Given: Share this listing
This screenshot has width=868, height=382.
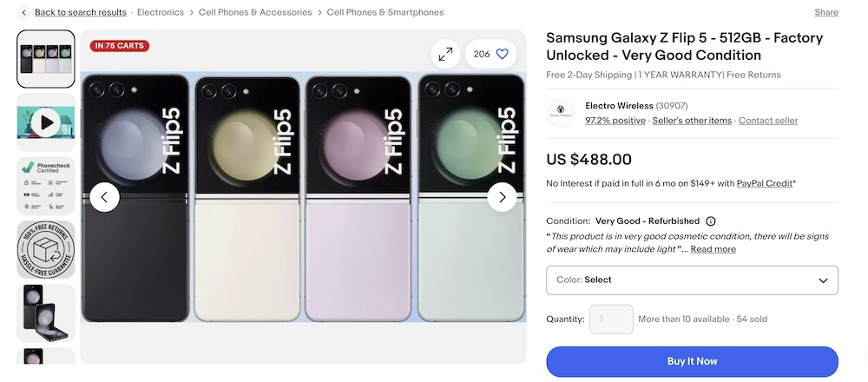Looking at the screenshot, I should coord(826,13).
